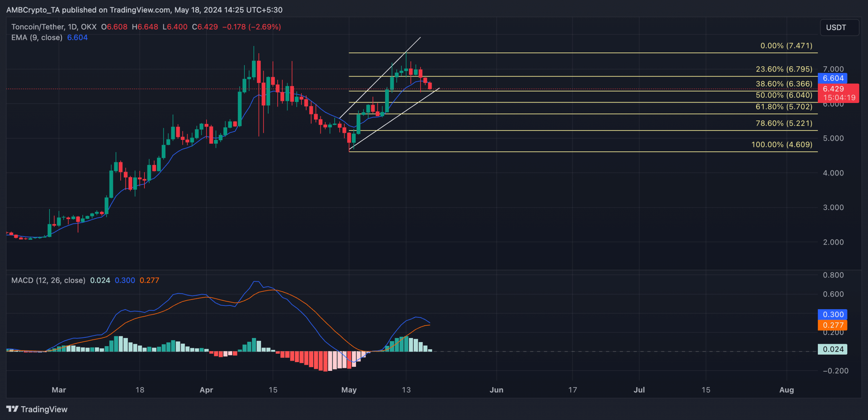Click the blue 0.300 MACD value tag
The image size is (868, 420).
coord(833,314)
